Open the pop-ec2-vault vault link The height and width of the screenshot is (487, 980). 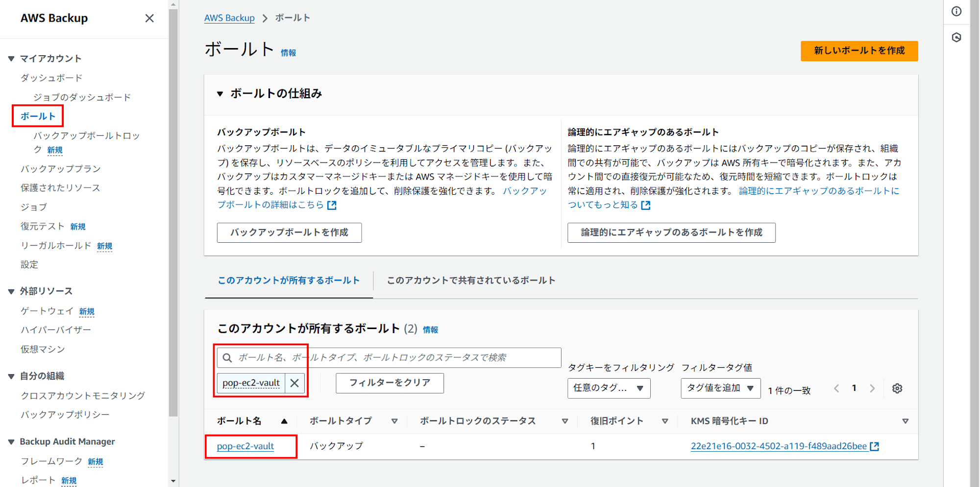pyautogui.click(x=245, y=446)
